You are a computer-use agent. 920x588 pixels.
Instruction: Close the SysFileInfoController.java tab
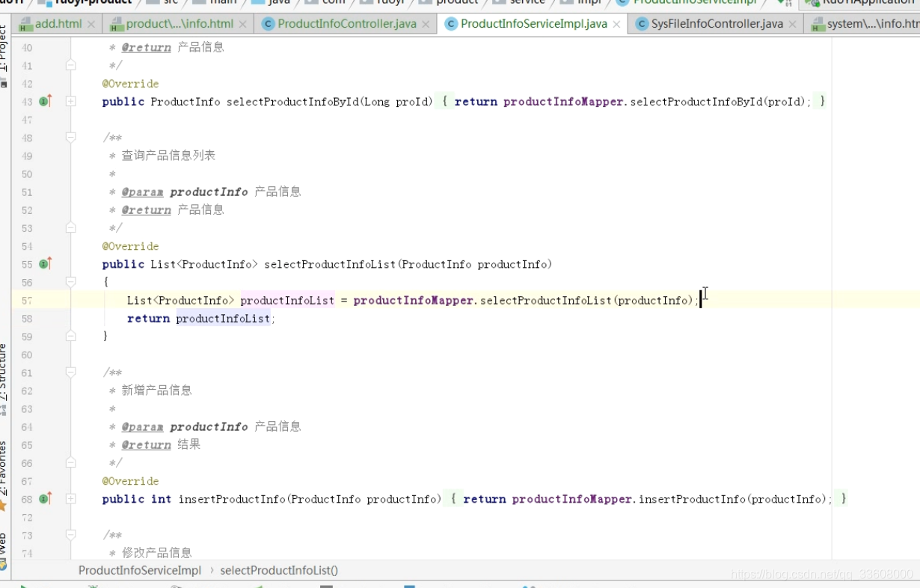tap(793, 24)
